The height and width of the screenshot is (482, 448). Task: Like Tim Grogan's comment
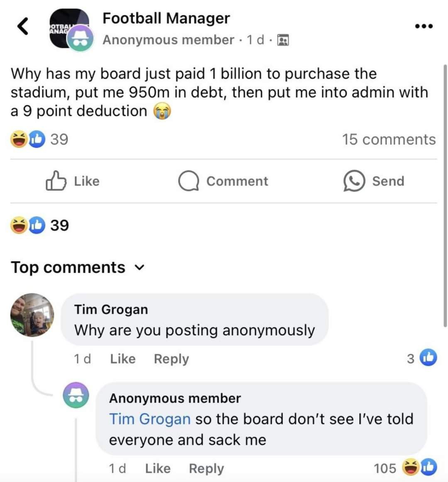123,359
